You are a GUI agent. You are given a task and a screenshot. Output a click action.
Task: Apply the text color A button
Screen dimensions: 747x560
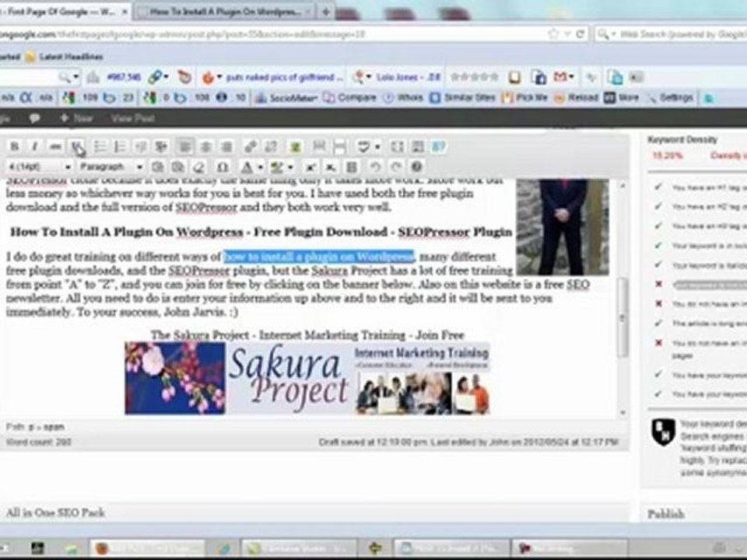[x=247, y=167]
